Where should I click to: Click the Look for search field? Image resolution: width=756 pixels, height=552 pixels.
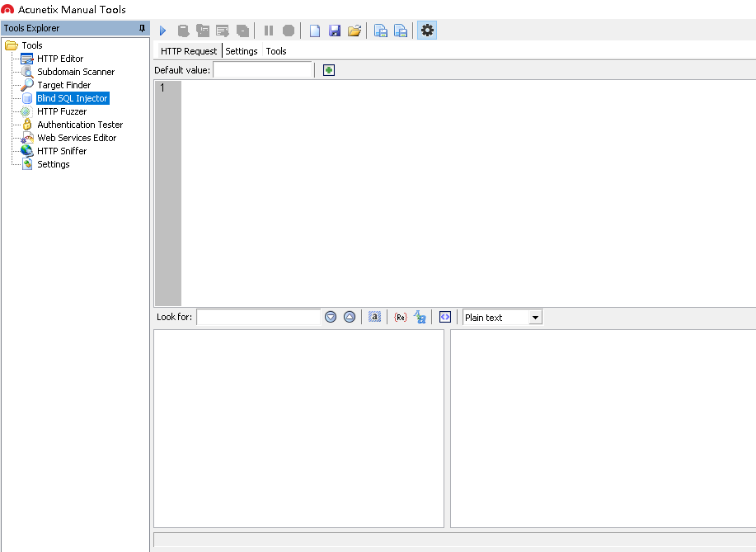tap(259, 317)
